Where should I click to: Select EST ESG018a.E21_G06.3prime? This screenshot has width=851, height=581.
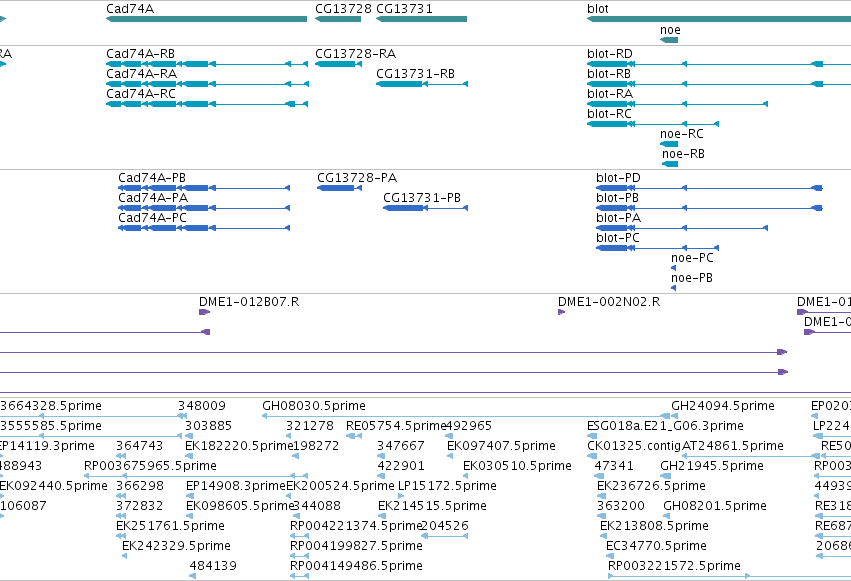(x=665, y=426)
